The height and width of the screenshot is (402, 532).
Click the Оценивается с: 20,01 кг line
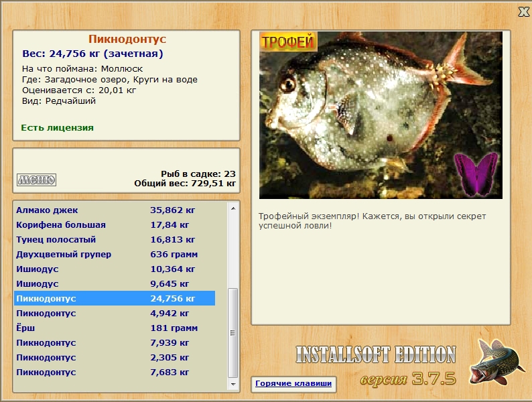click(79, 90)
